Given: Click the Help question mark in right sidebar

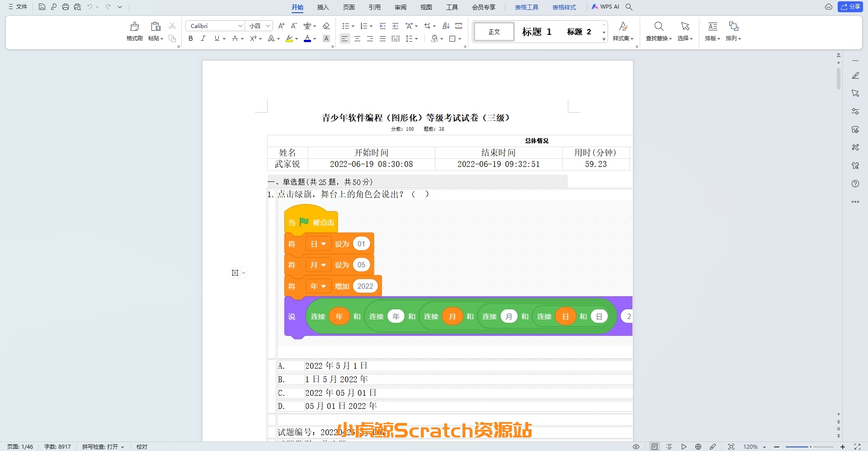Looking at the screenshot, I should point(855,184).
